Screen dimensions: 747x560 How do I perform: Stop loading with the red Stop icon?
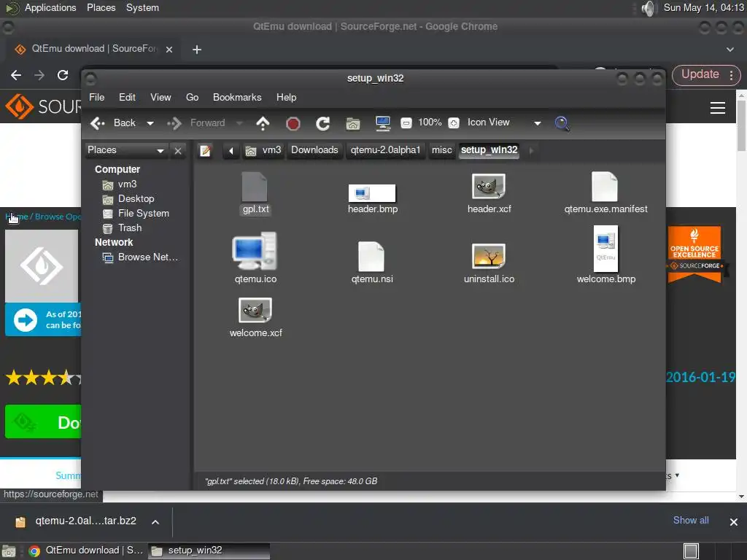[x=293, y=124]
